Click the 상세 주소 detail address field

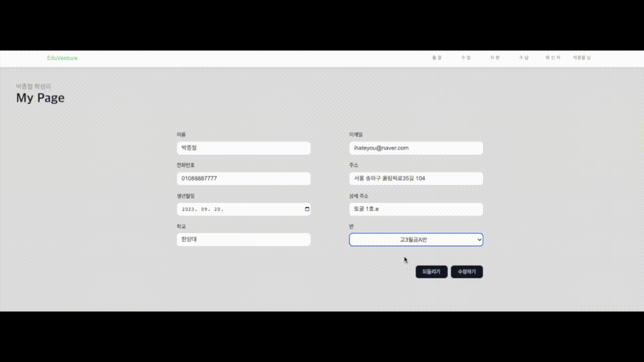coord(416,209)
